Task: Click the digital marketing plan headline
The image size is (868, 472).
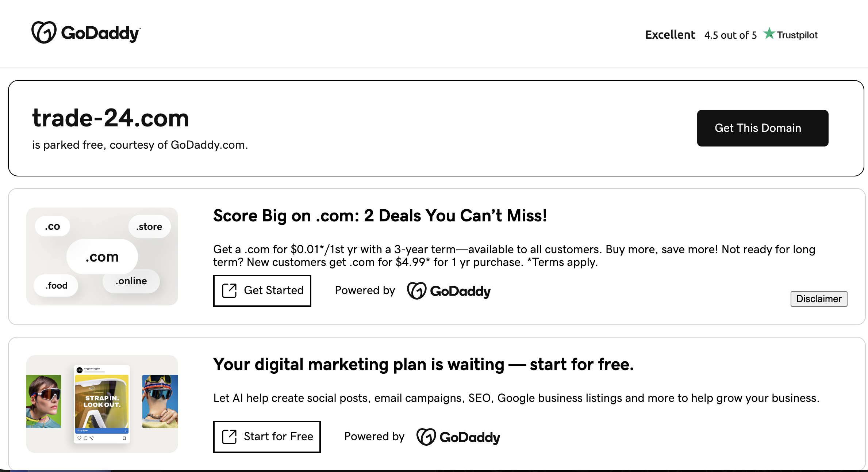Action: pos(423,364)
